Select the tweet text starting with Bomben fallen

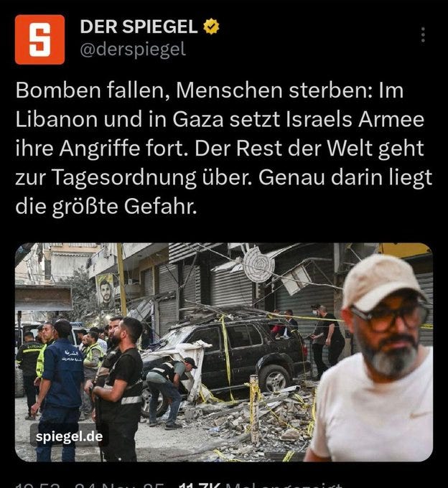click(224, 148)
